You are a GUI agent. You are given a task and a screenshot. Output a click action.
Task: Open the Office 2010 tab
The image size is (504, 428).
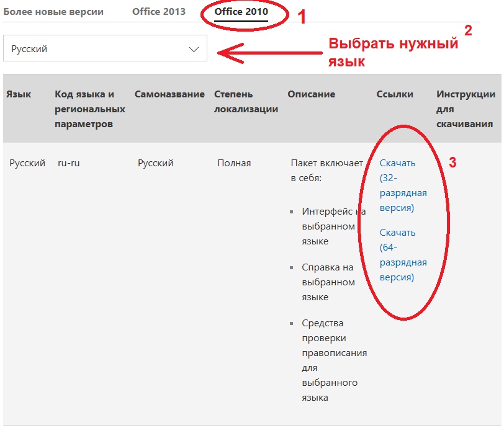tap(241, 12)
